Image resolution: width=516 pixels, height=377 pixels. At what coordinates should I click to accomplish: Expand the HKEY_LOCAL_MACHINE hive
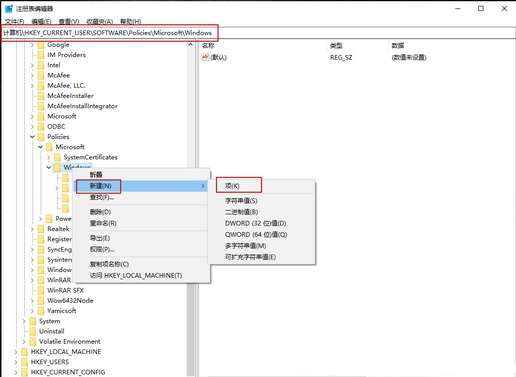(16, 352)
